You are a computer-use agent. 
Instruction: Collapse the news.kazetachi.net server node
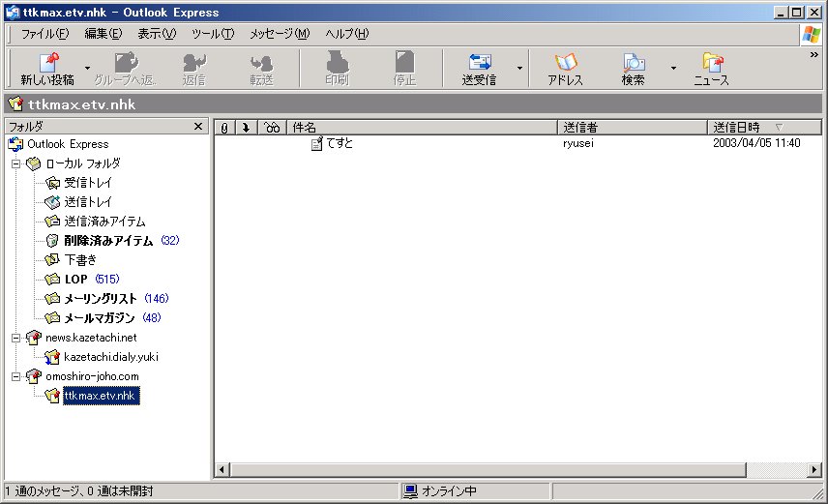15,338
